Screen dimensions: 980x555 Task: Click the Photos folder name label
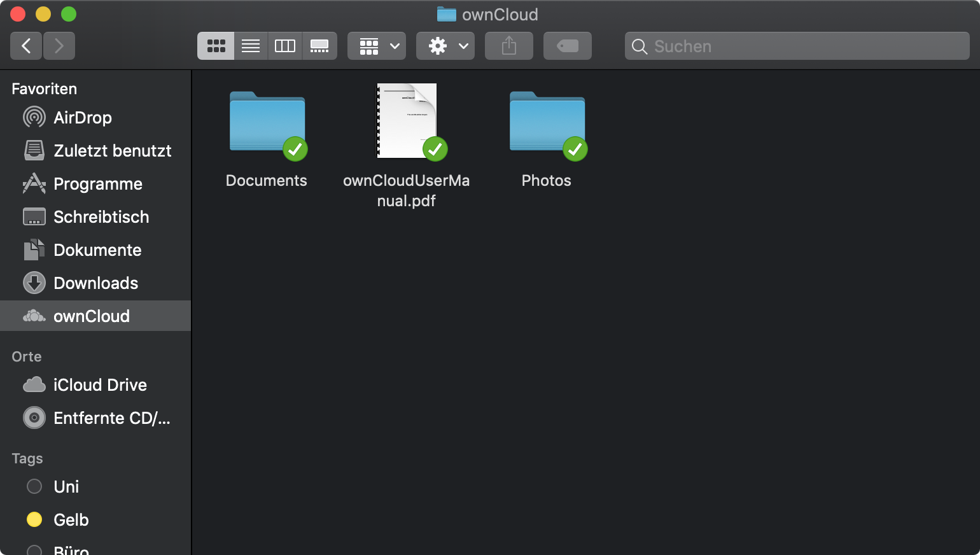(547, 181)
